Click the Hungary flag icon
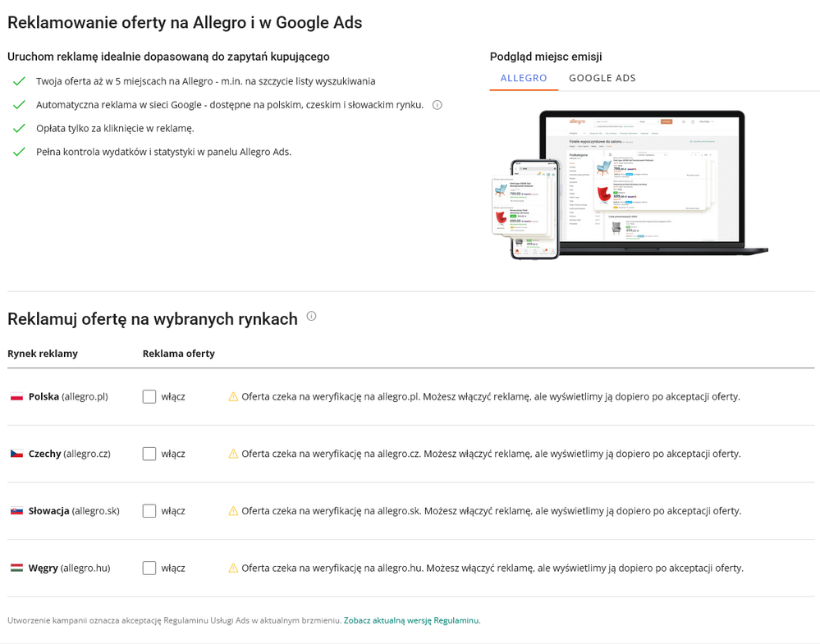Viewport: 820px width, 644px height. point(16,568)
